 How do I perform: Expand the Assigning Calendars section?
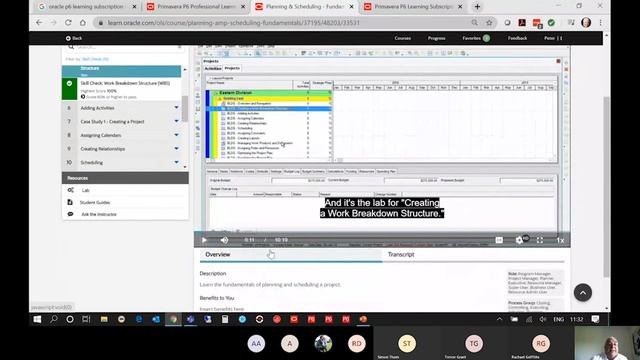tap(176, 135)
